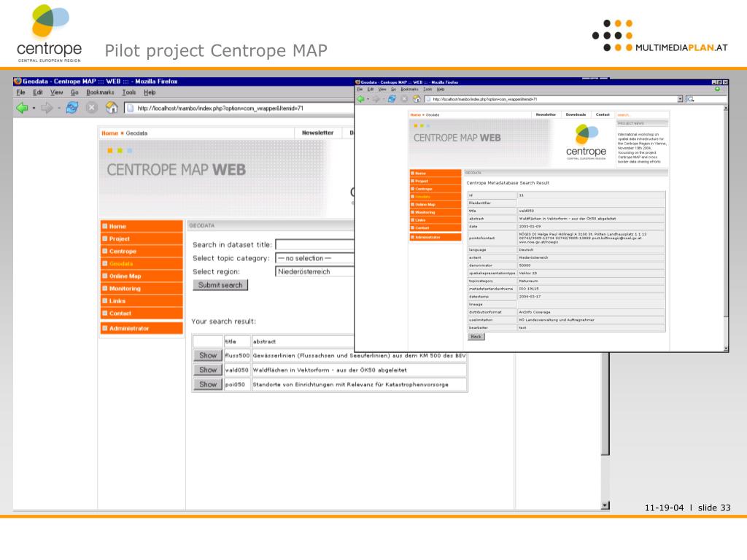The image size is (747, 560).
Task: Click Submit search button
Action: tap(220, 285)
